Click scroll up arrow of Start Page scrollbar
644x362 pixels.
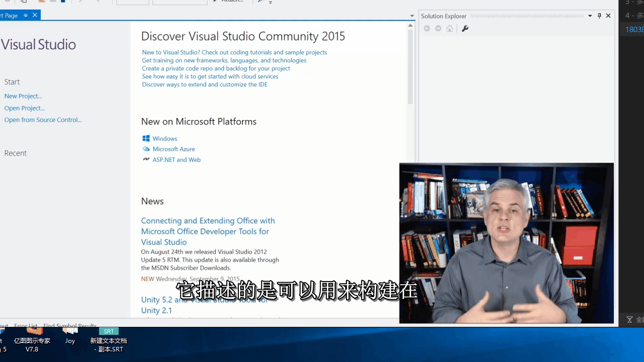410,25
